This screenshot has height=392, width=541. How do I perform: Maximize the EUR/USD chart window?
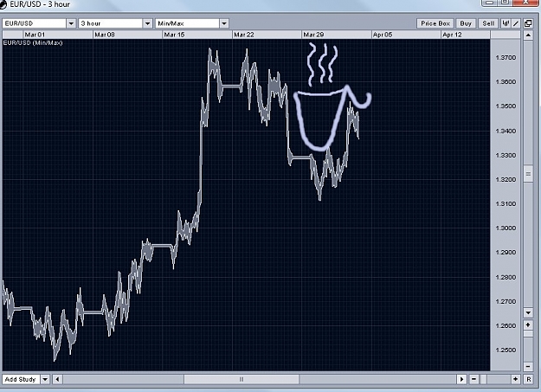pyautogui.click(x=506, y=2)
